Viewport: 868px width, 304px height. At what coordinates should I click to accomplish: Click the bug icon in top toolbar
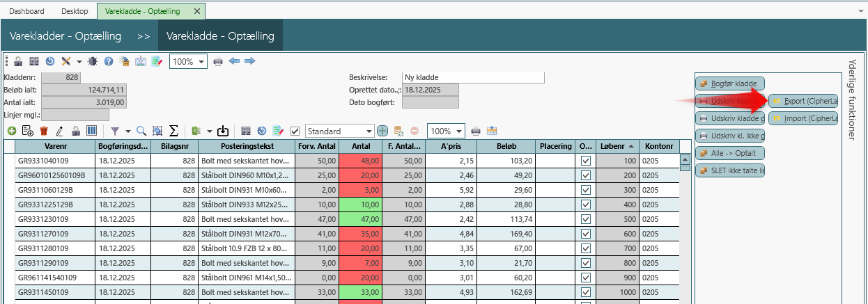pos(93,61)
